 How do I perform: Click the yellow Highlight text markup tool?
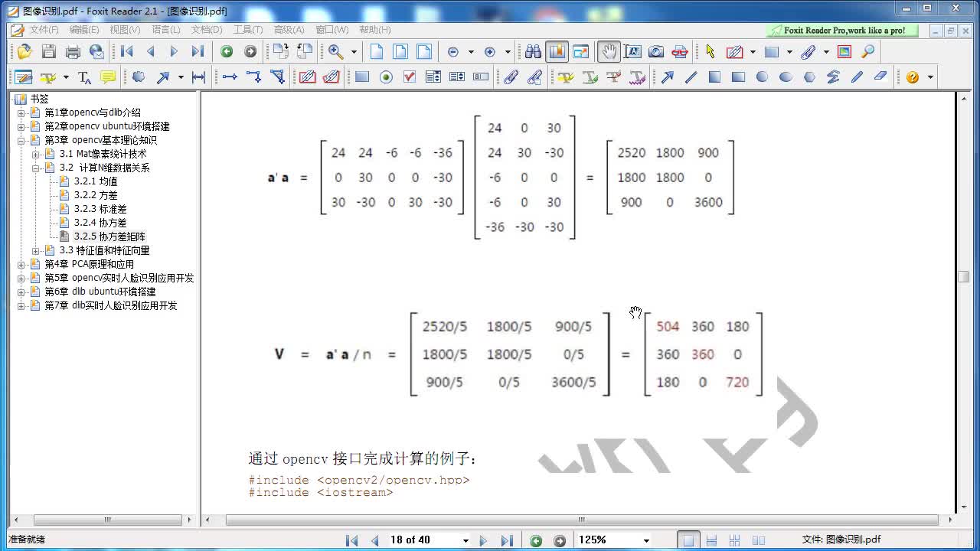tap(566, 77)
